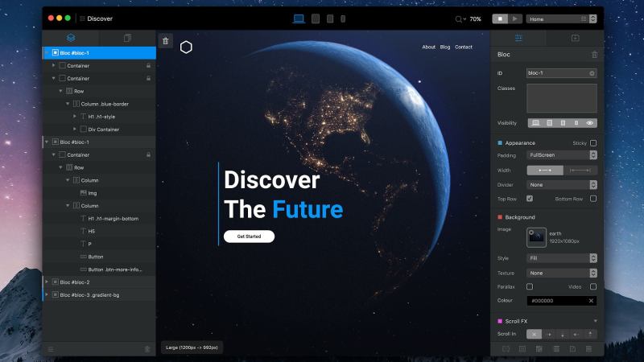Click the play preview button
This screenshot has width=644, height=362.
pos(515,19)
